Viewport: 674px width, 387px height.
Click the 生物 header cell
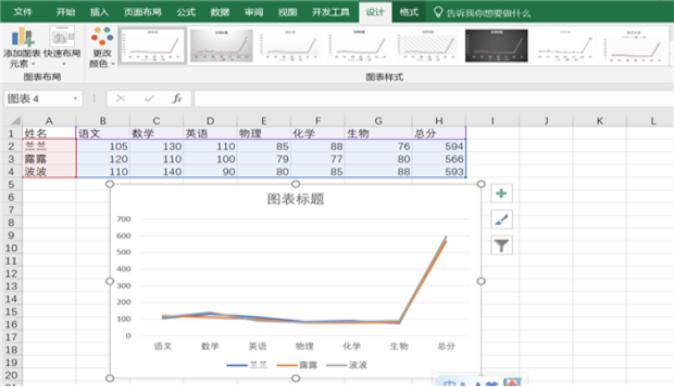point(378,133)
